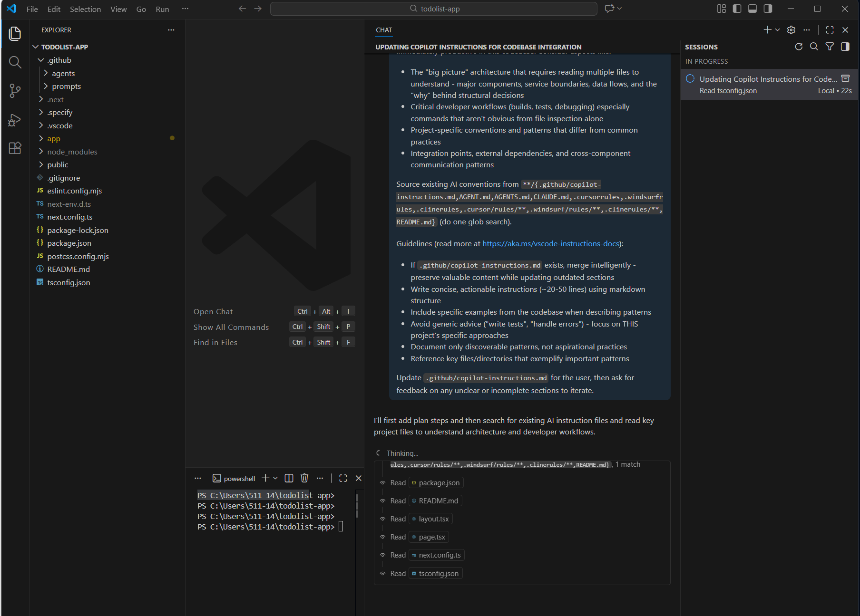
Task: Maximize the chat panel
Action: pyautogui.click(x=830, y=30)
